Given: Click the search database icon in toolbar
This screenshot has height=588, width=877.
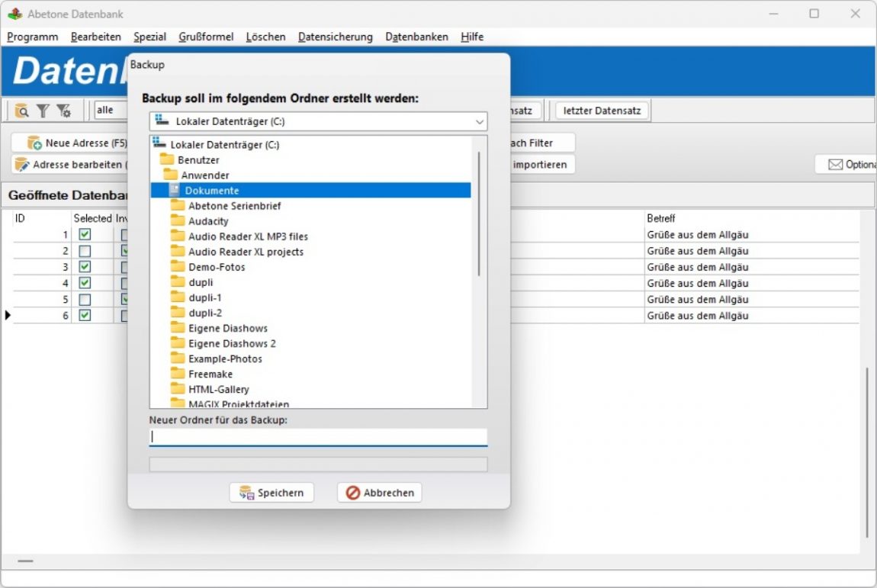Looking at the screenshot, I should point(22,111).
